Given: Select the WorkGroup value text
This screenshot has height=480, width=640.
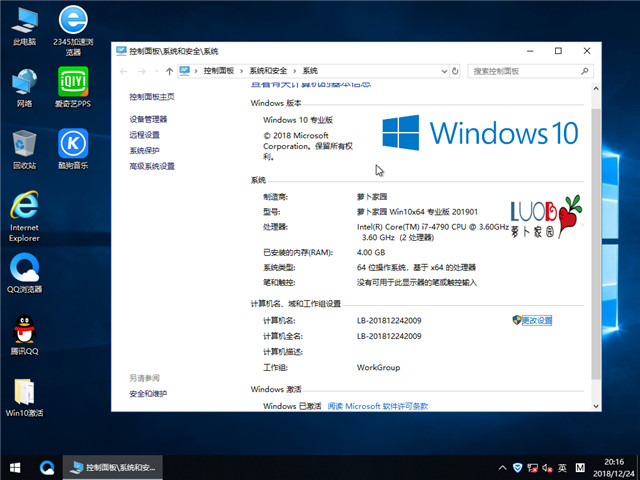Looking at the screenshot, I should (378, 367).
